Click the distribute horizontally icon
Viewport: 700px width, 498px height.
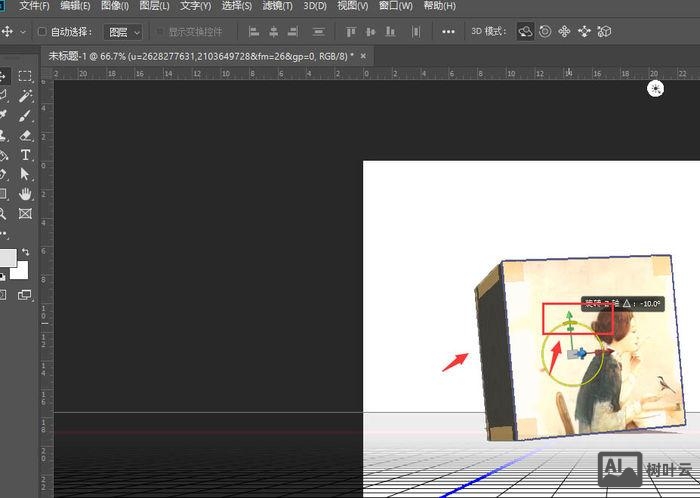pyautogui.click(x=319, y=32)
